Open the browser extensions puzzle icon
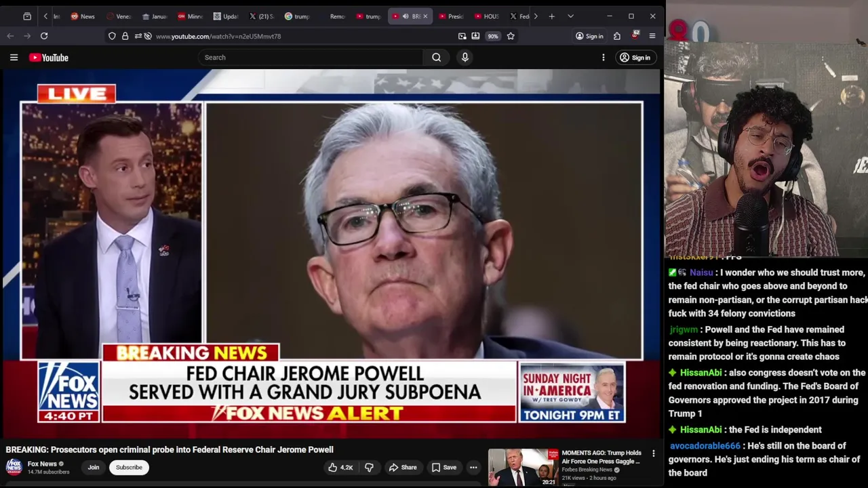 point(617,36)
